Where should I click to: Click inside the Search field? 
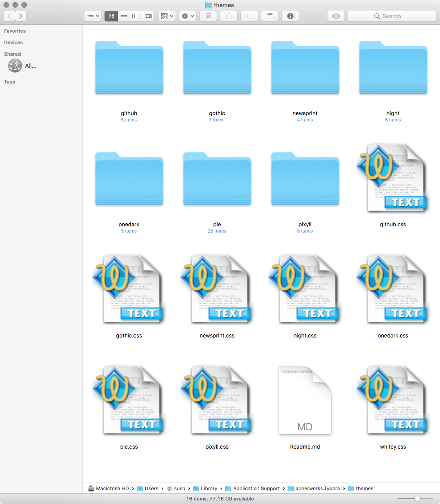(391, 16)
